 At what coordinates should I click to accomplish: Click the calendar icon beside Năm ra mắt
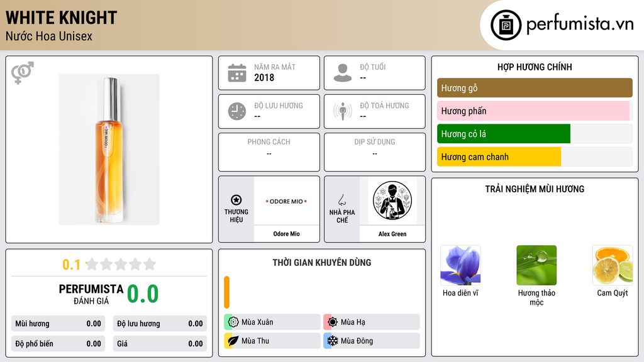237,73
